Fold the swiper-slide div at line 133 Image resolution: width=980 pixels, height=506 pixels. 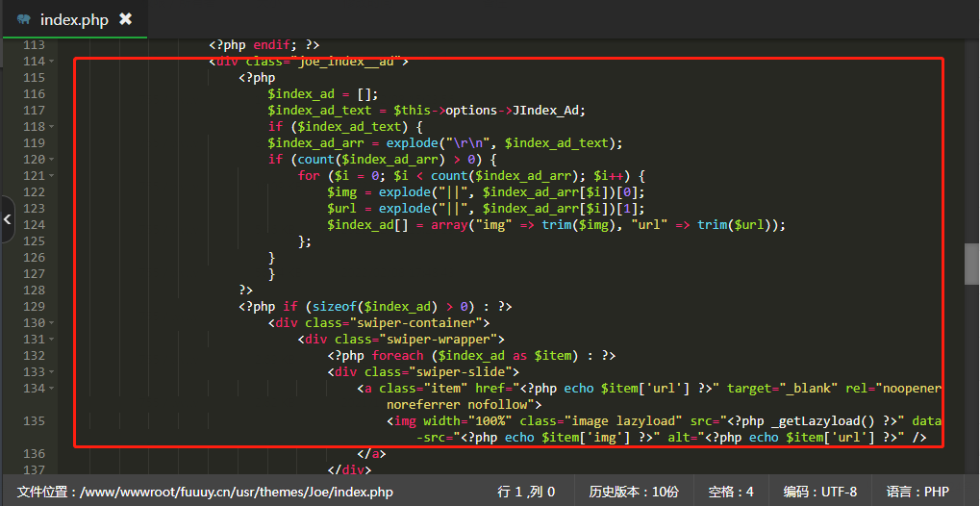coord(50,372)
